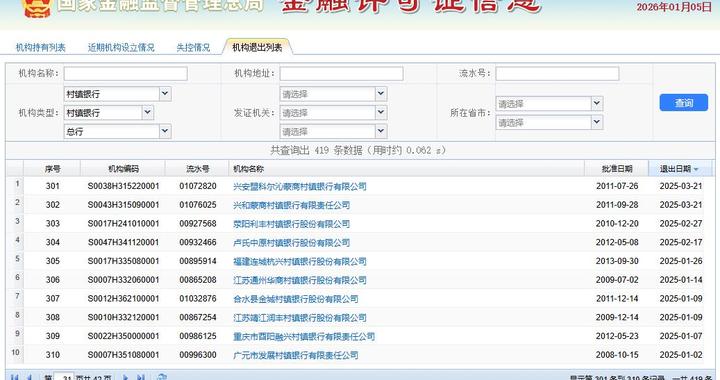Viewport: 720px width, 380px height.
Task: Sort by the 批准日期 column header
Action: coord(617,169)
